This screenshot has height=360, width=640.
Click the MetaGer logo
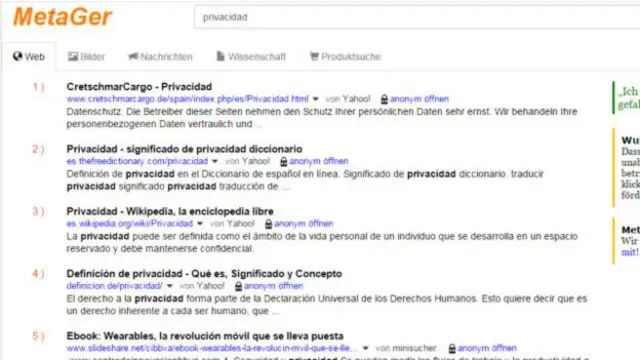(62, 17)
